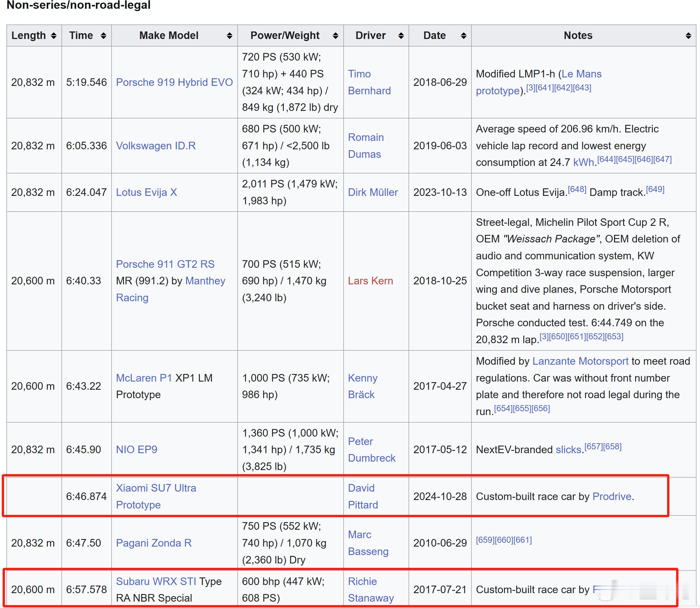Follow the slicks link in NIO notes
Screen dimensions: 700x608
pos(569,450)
